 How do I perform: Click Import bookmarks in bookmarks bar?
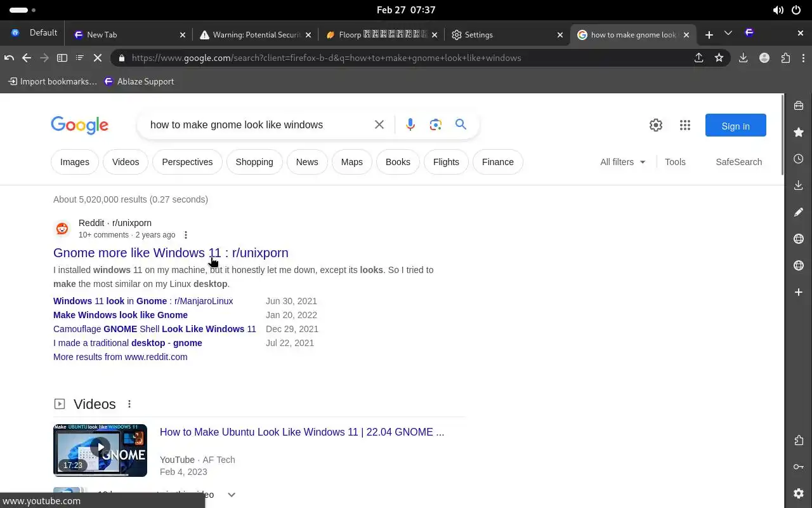[52, 81]
